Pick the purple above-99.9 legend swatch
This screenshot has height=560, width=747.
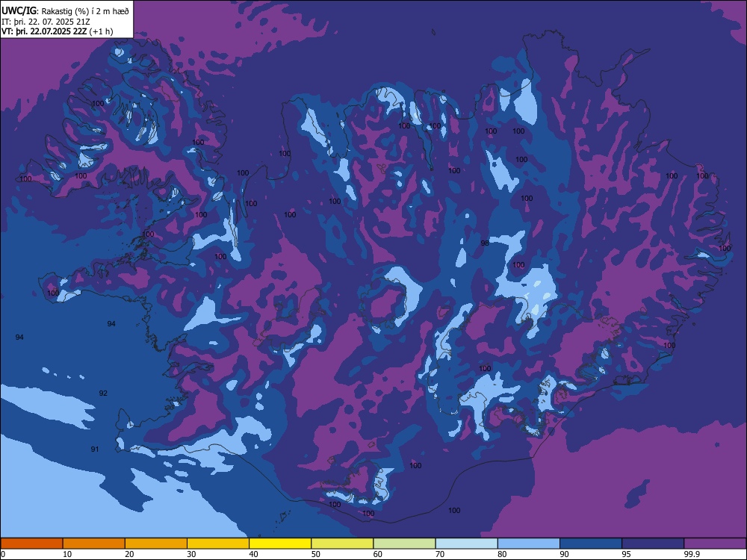point(715,544)
